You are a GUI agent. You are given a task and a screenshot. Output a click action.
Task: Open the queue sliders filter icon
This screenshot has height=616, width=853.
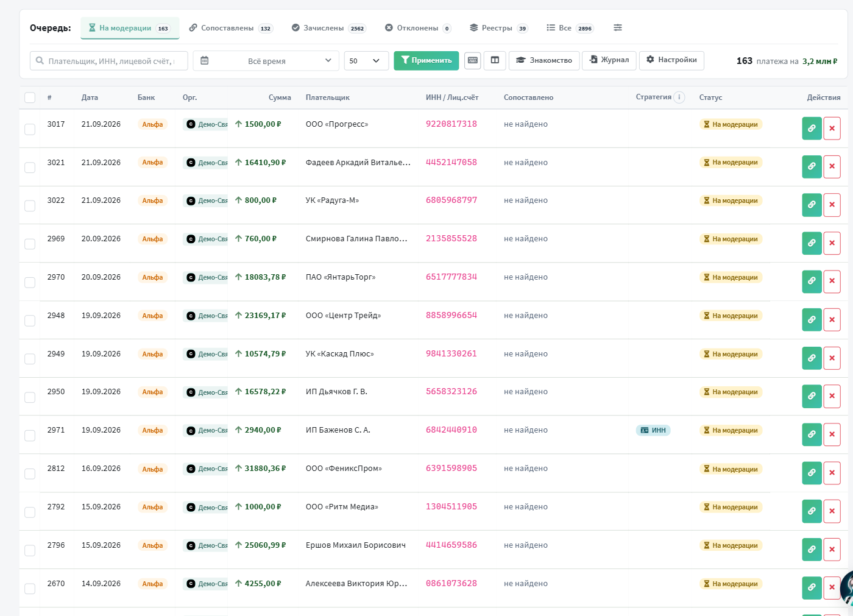[x=618, y=27]
